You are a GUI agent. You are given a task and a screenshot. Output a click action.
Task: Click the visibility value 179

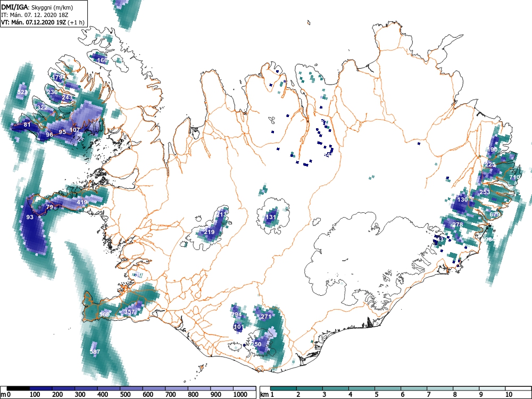pyautogui.click(x=57, y=77)
